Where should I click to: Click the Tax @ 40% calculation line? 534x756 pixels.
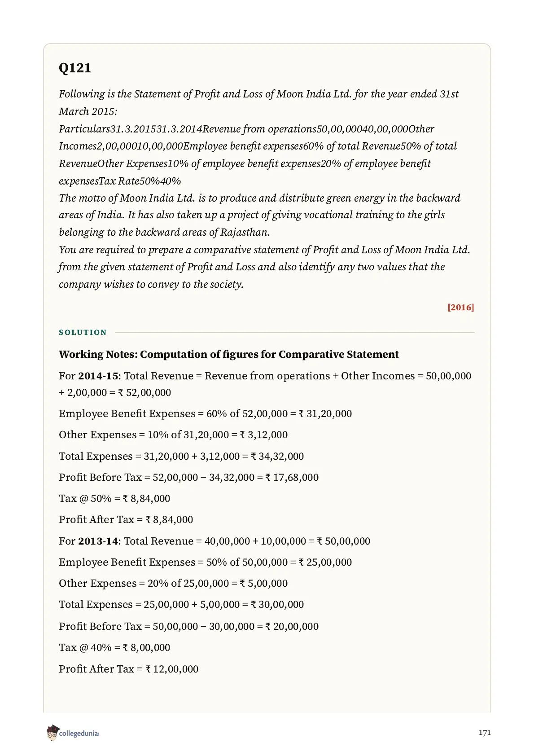point(114,647)
